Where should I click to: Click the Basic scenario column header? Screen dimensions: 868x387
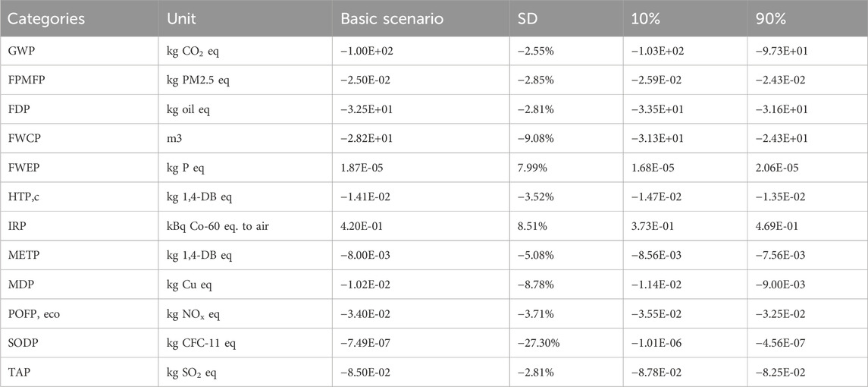pyautogui.click(x=385, y=17)
